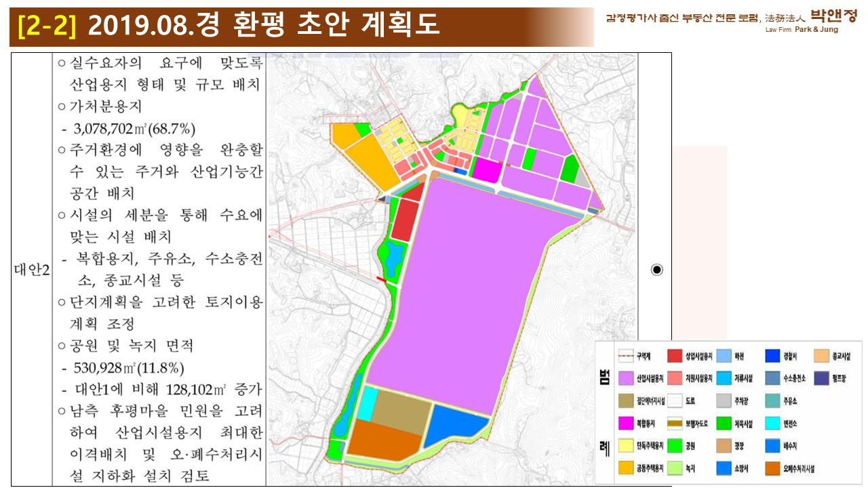Viewport: 868px width, 488px height.
Task: Click the orange 오폐수처리시설 legend swatch
Action: pyautogui.click(x=774, y=468)
